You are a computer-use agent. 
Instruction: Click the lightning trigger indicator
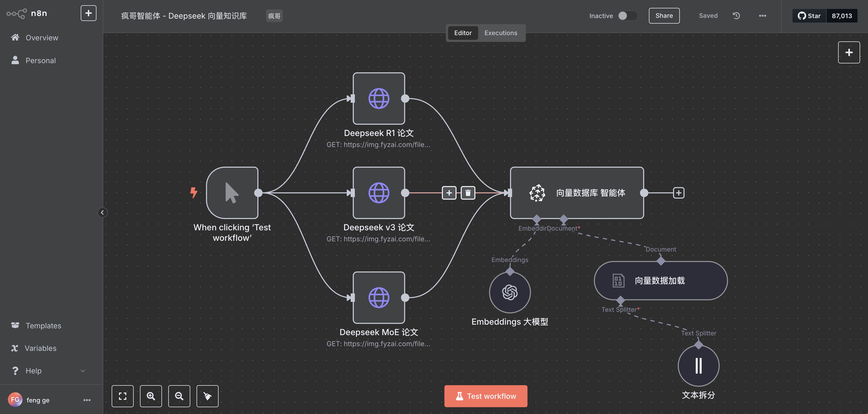[x=194, y=193]
